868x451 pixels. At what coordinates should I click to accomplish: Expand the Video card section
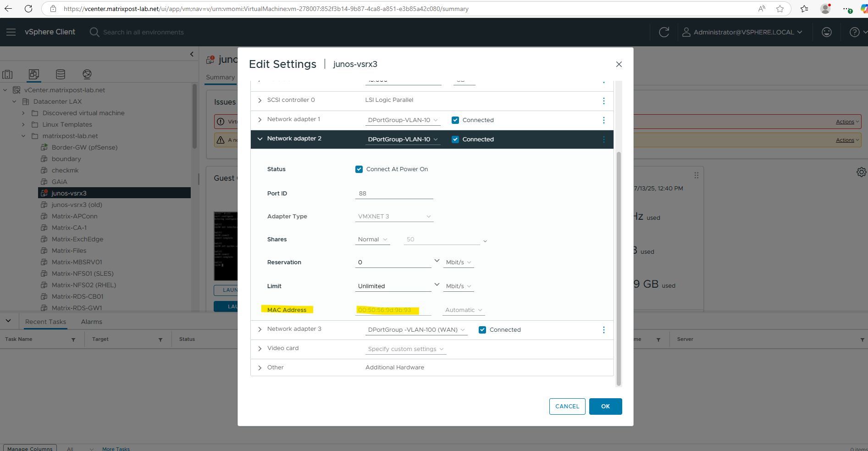coord(260,349)
